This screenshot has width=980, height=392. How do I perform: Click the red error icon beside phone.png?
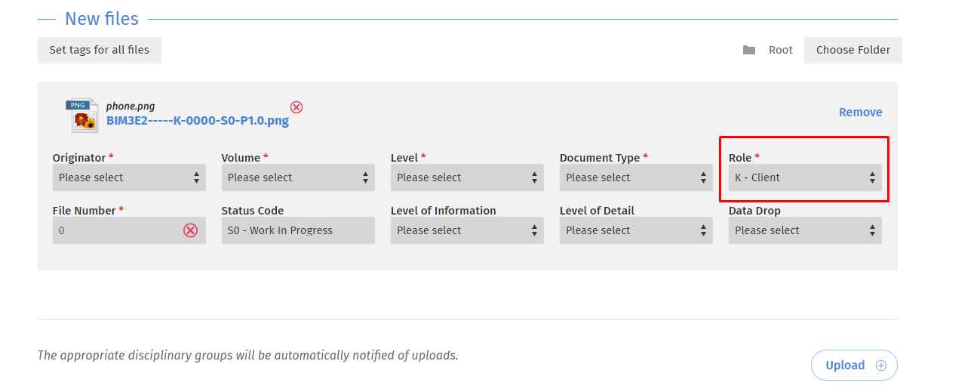point(296,107)
